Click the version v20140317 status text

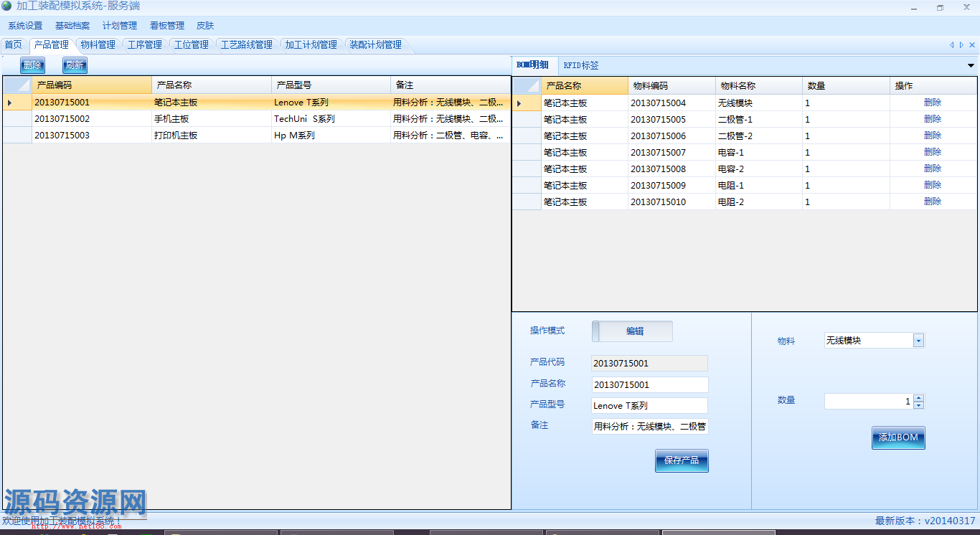tap(925, 521)
